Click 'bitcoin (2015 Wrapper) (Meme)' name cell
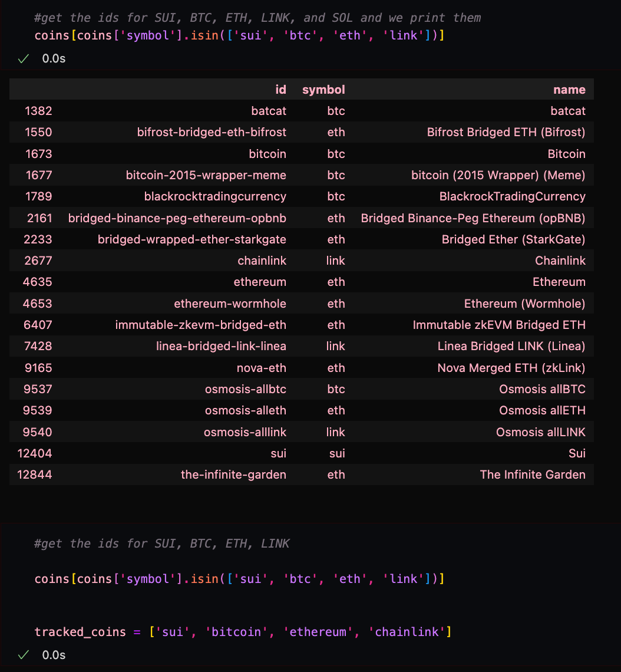The width and height of the screenshot is (621, 672). tap(498, 175)
